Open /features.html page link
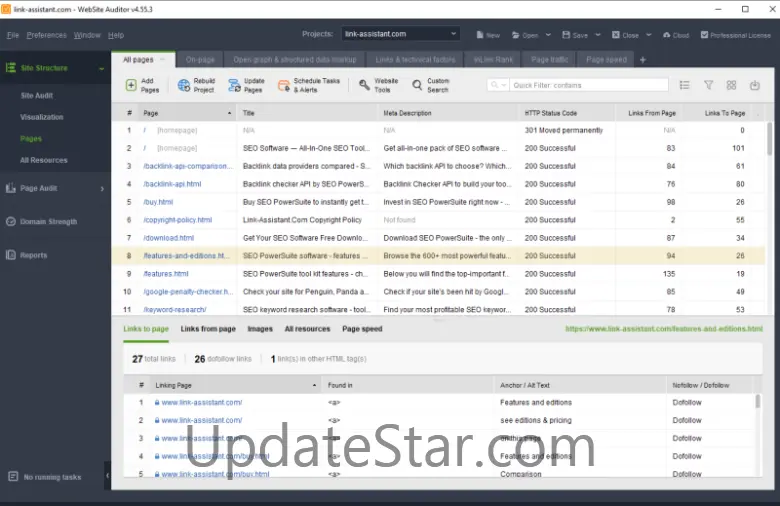This screenshot has width=780, height=506. (x=166, y=274)
